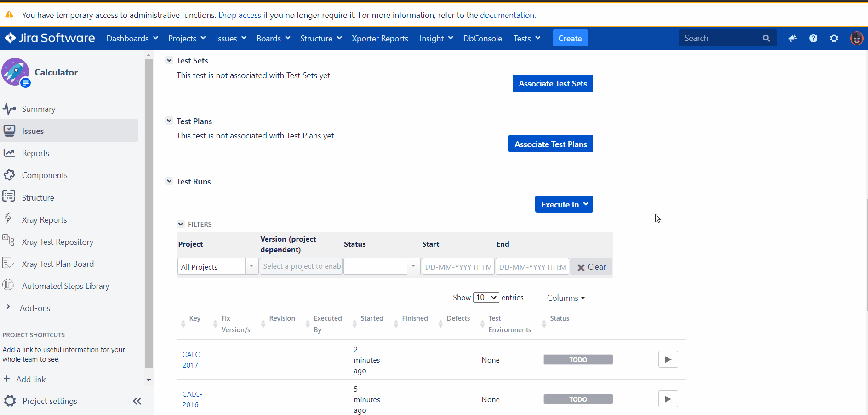Screen dimensions: 868x415
Task: Open Automated Steps Library in sidebar
Action: click(65, 286)
